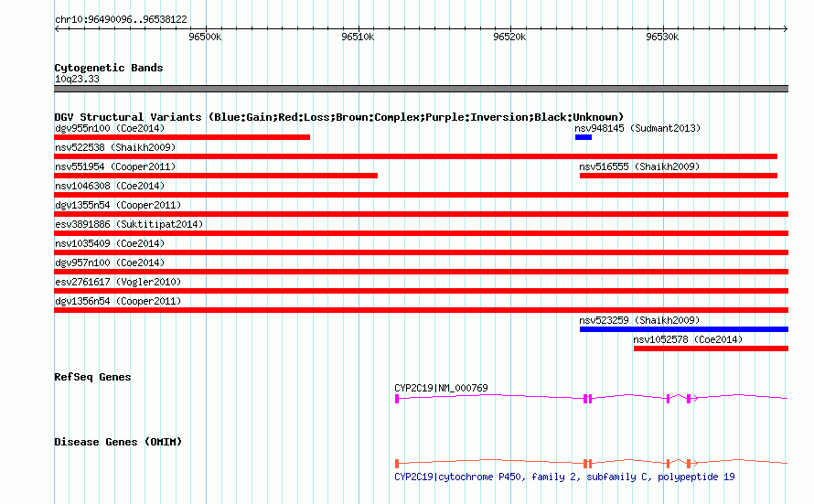The image size is (814, 504).
Task: Click the Cytogenetic Bands track title
Action: click(109, 68)
